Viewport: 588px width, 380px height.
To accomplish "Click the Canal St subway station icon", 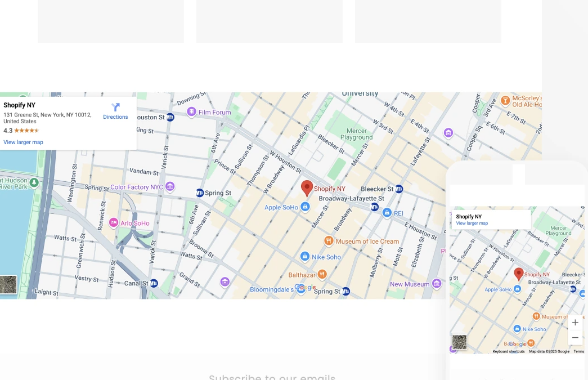I will click(154, 283).
